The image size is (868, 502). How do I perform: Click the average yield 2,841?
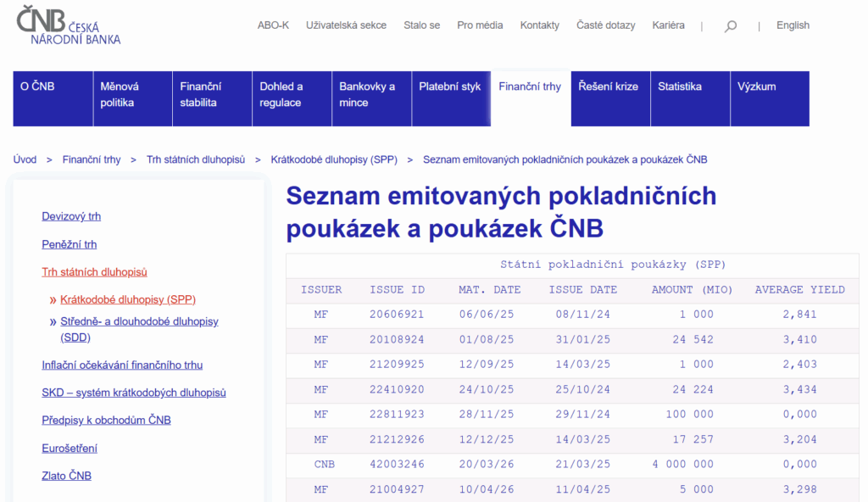click(x=800, y=315)
